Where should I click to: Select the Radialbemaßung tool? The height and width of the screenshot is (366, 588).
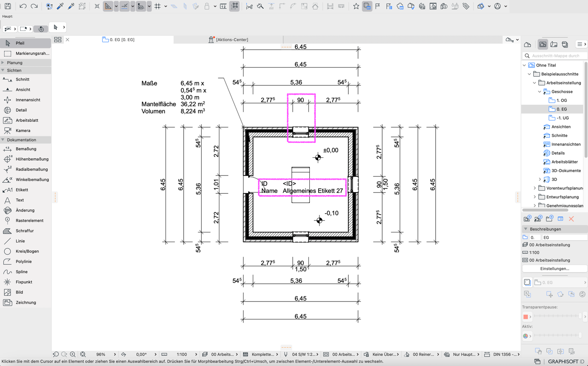pos(25,169)
